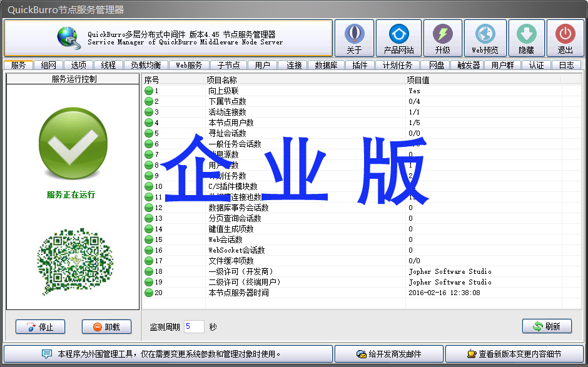The image size is (588, 367).
Task: Switch to the 服务 tab
Action: (x=18, y=65)
